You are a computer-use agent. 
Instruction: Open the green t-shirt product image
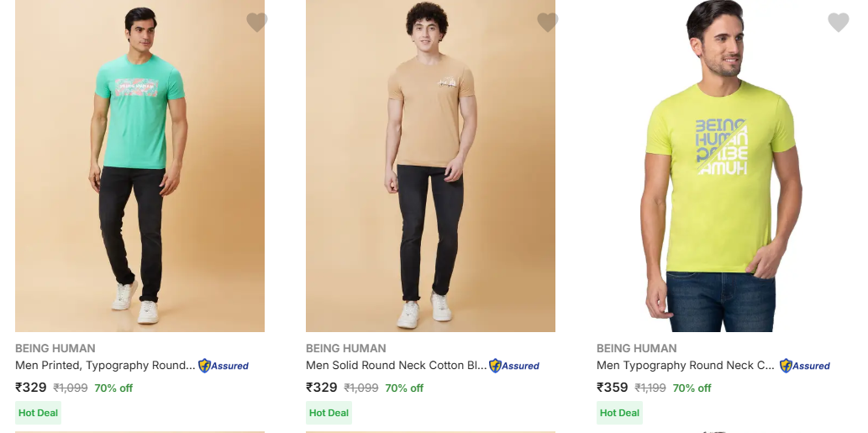coord(139,168)
